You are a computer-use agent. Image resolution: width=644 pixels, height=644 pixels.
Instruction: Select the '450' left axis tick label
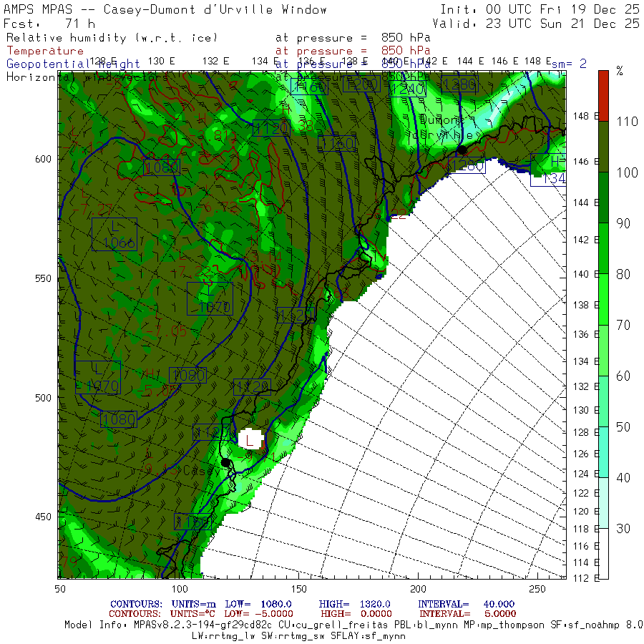43,517
